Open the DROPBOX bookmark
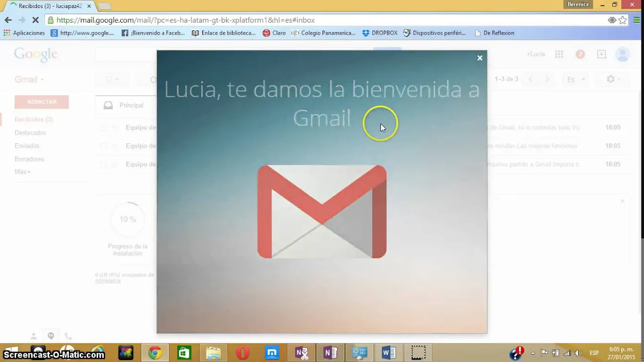 pos(380,33)
